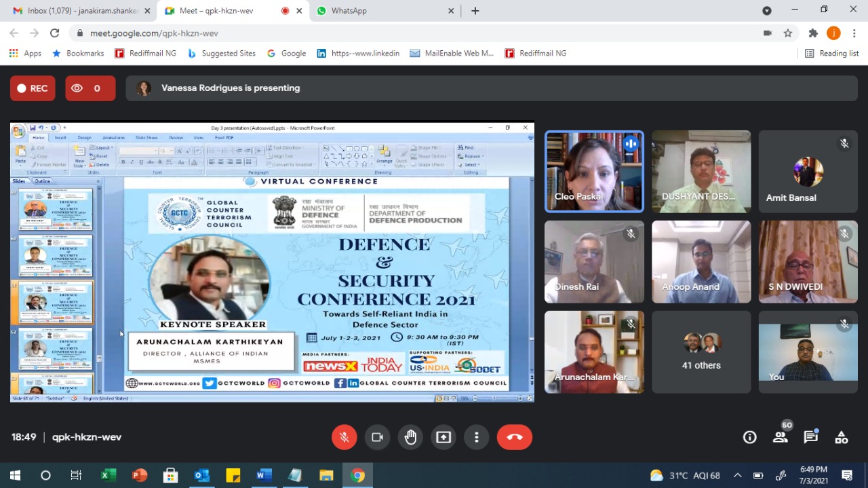Open the Reading list
868x488 pixels.
(x=831, y=54)
